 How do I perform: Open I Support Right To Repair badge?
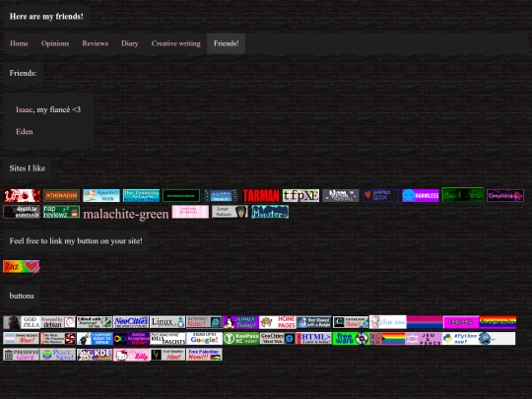point(95,339)
